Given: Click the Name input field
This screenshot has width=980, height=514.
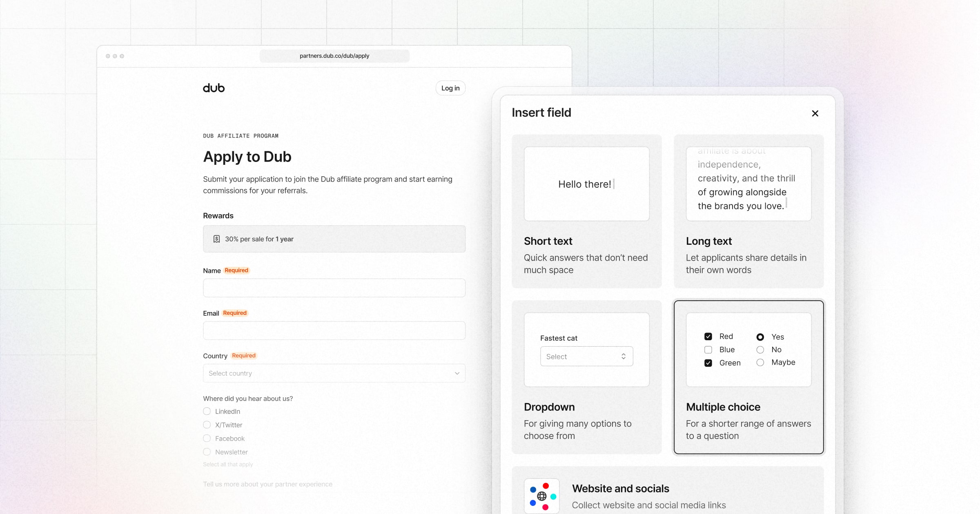Looking at the screenshot, I should tap(334, 288).
